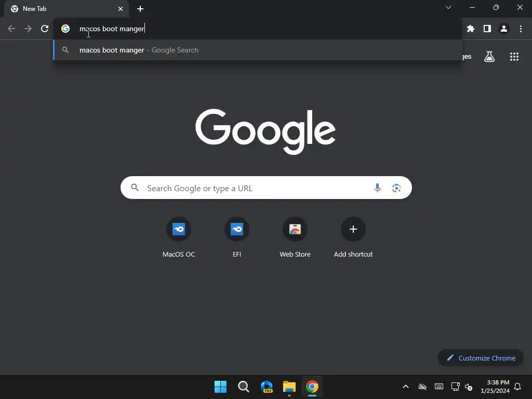Open the Google apps grid
This screenshot has width=532, height=399.
514,57
